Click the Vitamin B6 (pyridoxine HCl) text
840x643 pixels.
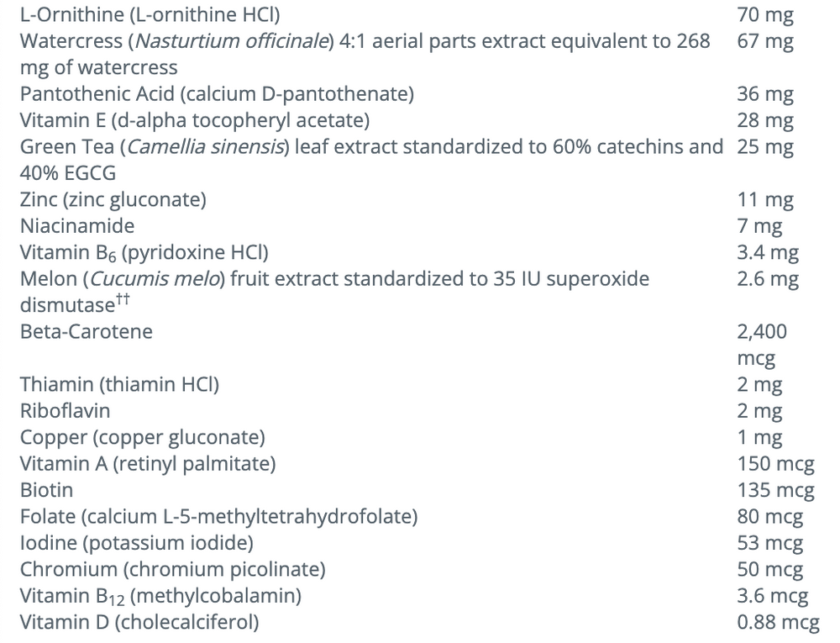click(x=144, y=252)
